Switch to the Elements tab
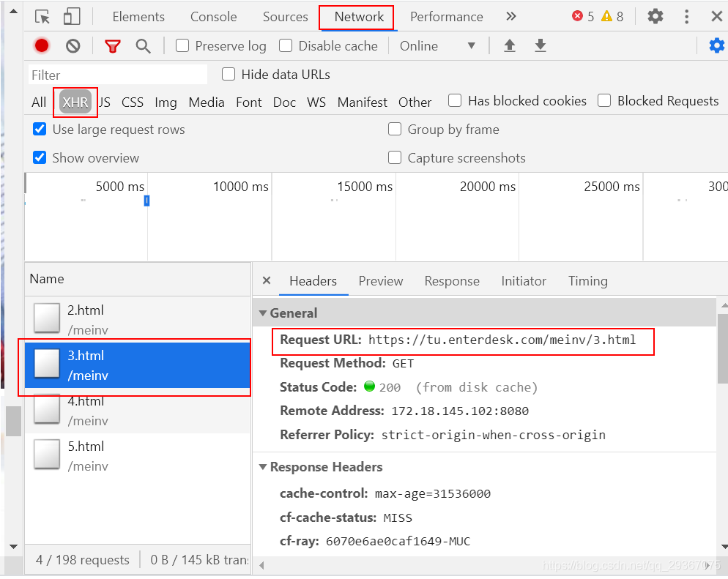The height and width of the screenshot is (579, 728). (138, 17)
